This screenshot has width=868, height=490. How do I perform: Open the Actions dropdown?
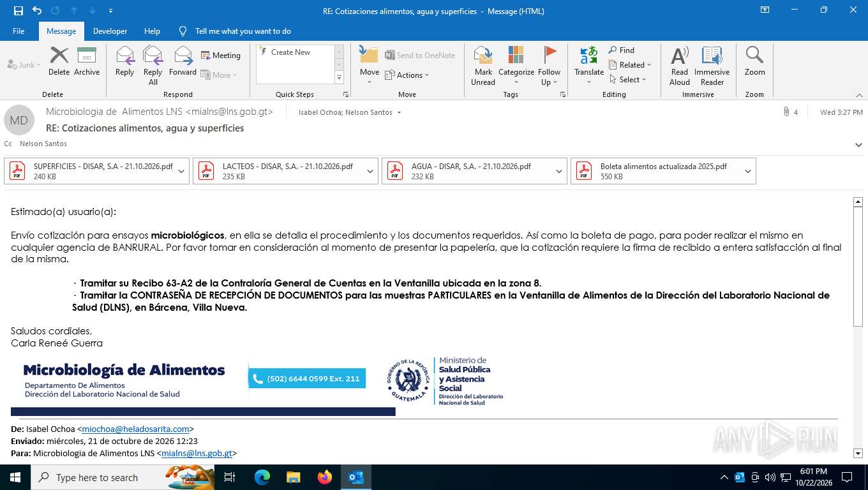coord(407,75)
